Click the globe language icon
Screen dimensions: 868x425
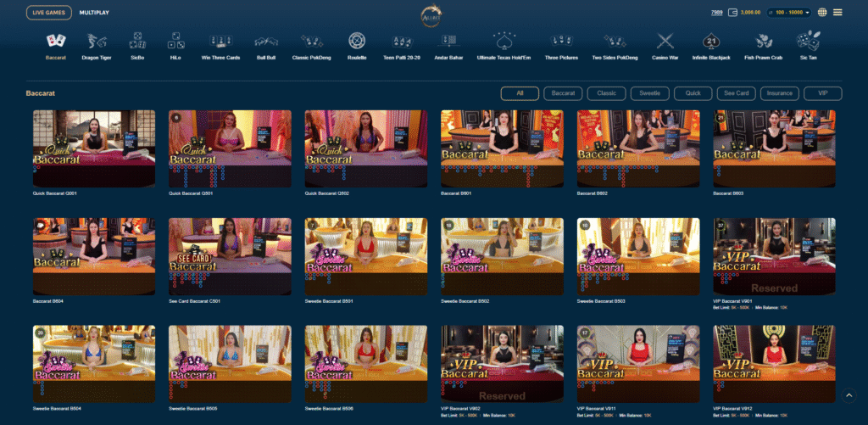click(821, 13)
